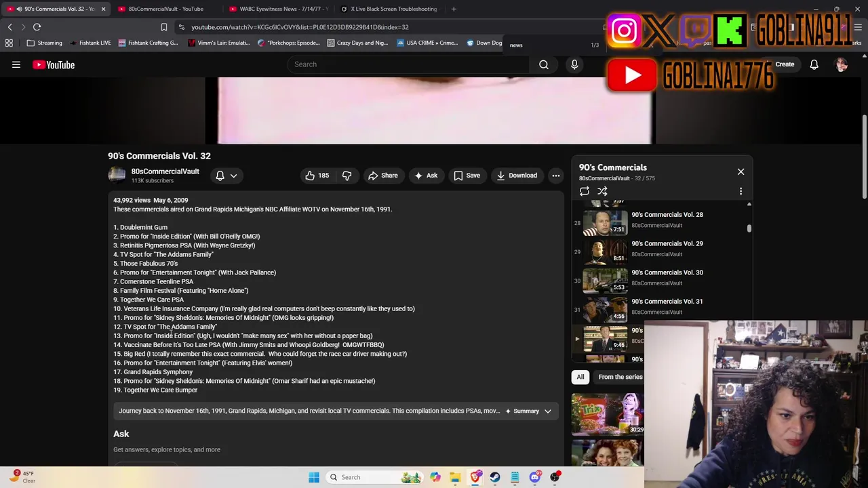Viewport: 868px width, 488px height.
Task: Open Copilot from the taskbar
Action: tap(435, 477)
